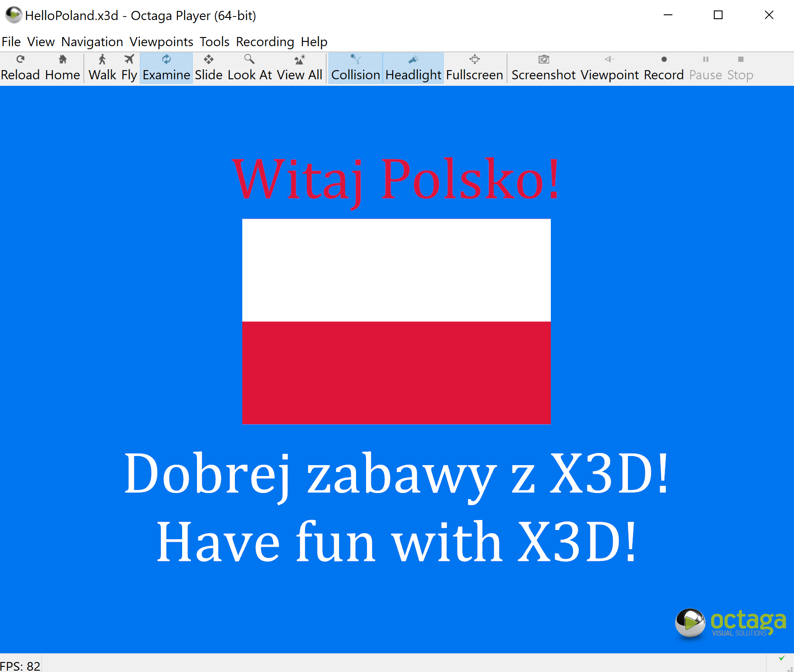Screen dimensions: 794x672
Task: Choose the Look At tool
Action: 249,68
